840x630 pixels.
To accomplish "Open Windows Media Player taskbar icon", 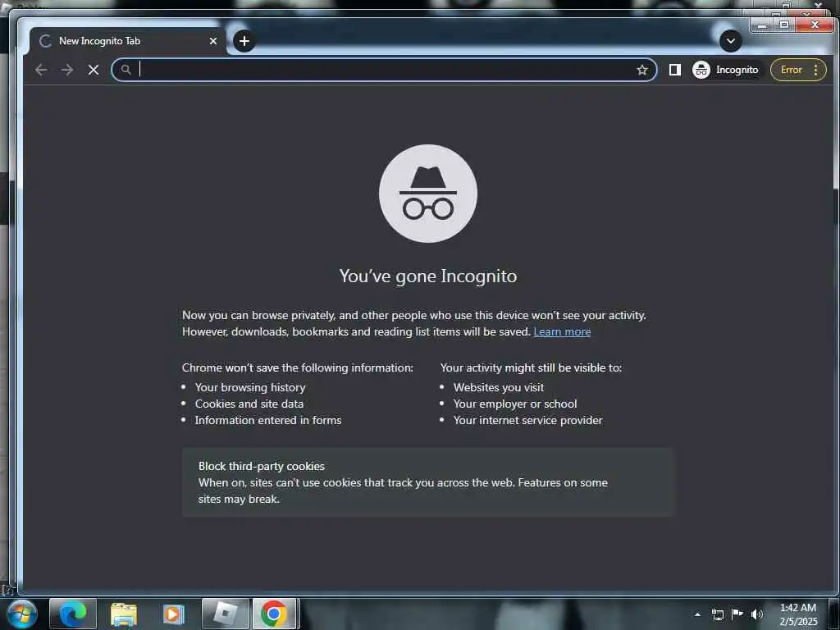I will [x=174, y=614].
